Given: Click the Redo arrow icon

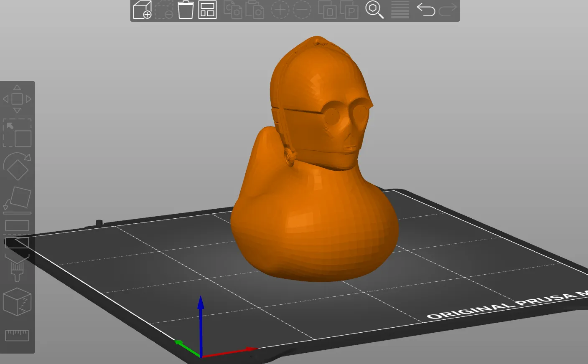Looking at the screenshot, I should click(x=448, y=10).
